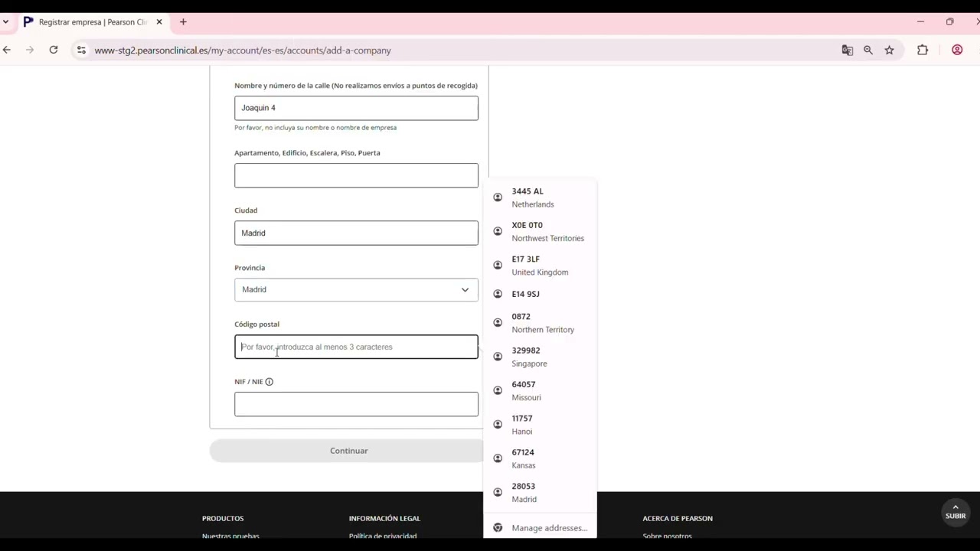
Task: Click the translate page icon
Action: 848,50
